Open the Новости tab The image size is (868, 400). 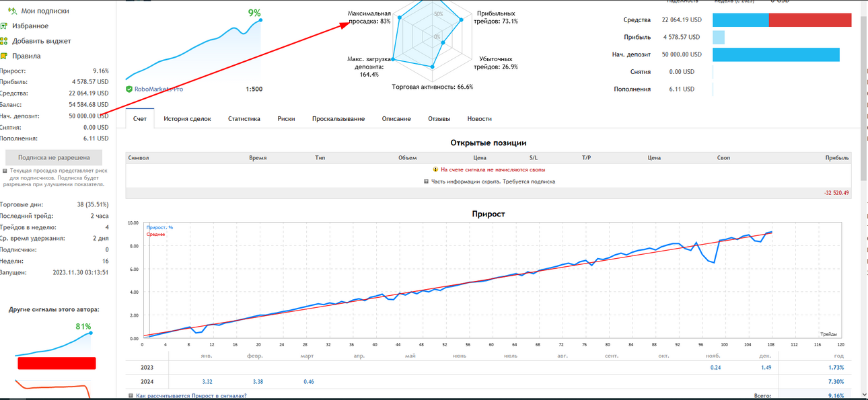(x=480, y=118)
